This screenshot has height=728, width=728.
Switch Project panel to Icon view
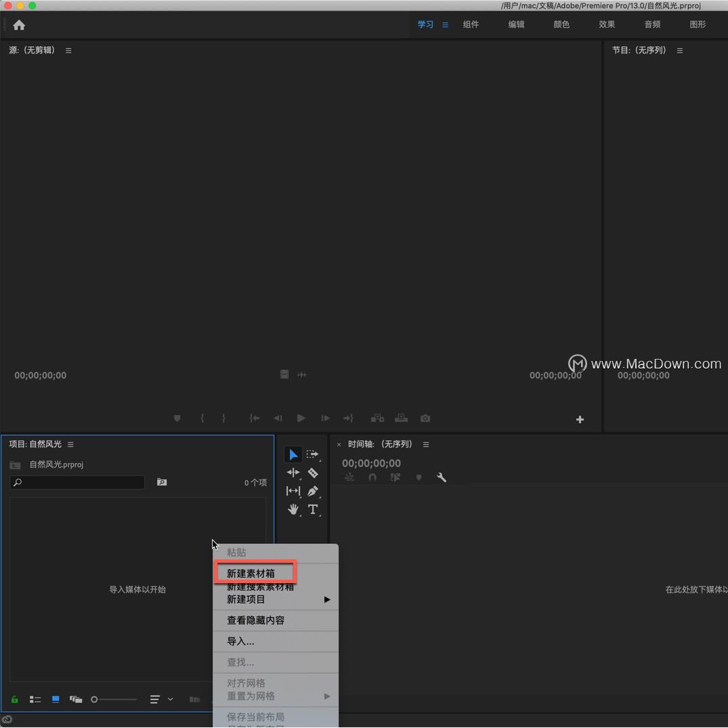(56, 699)
